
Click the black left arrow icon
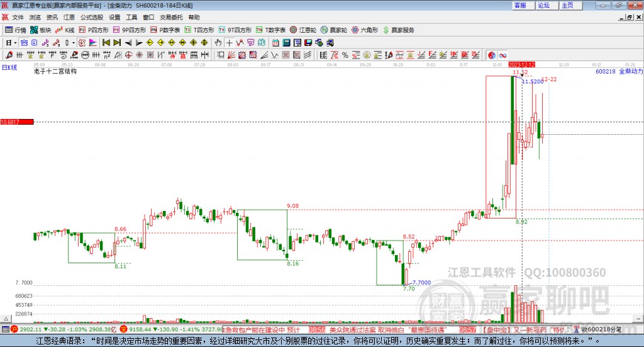point(128,43)
